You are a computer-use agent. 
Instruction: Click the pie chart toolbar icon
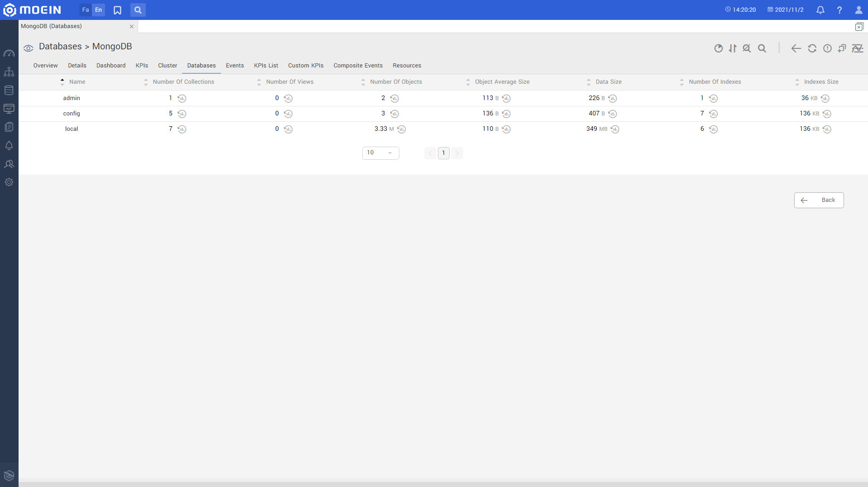[719, 48]
